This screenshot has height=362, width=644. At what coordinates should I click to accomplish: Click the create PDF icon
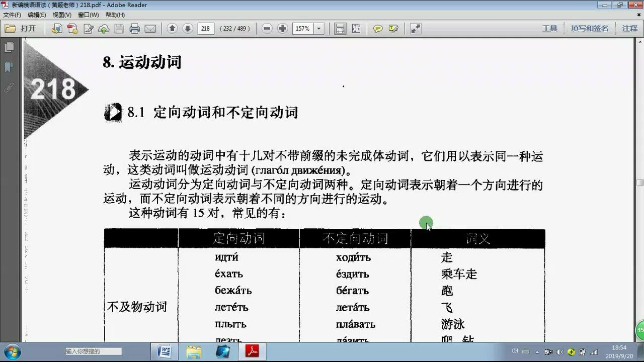click(x=72, y=29)
